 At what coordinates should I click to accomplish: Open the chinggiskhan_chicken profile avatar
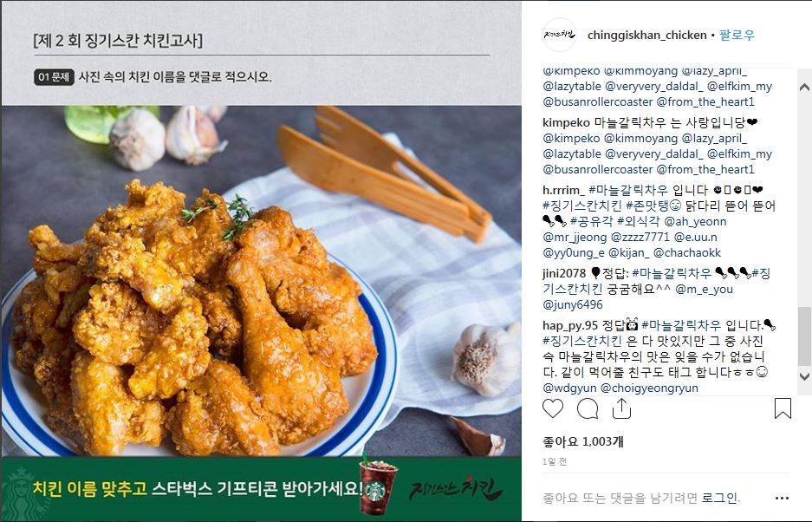click(560, 35)
